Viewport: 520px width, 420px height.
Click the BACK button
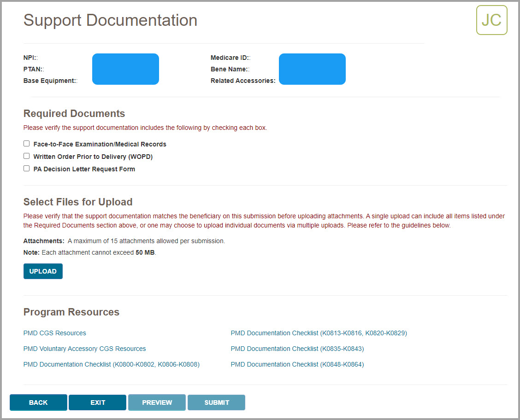(38, 402)
